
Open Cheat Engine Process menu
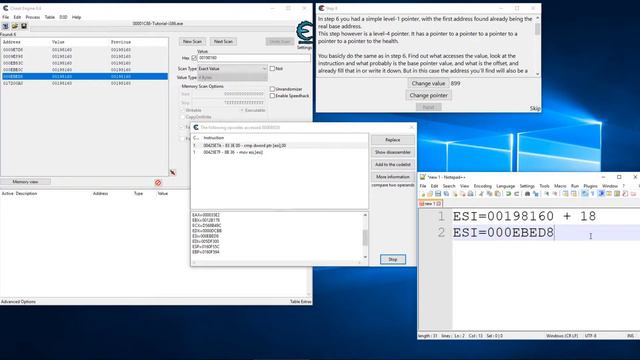(33, 17)
